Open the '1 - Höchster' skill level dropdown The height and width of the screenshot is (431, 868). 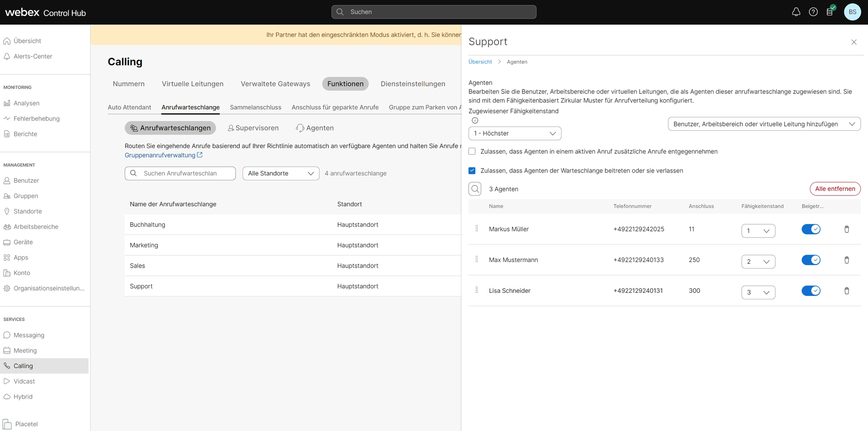coord(515,133)
